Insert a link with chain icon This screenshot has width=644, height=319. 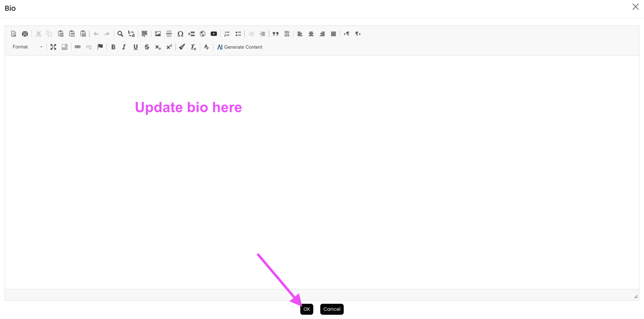tap(77, 47)
